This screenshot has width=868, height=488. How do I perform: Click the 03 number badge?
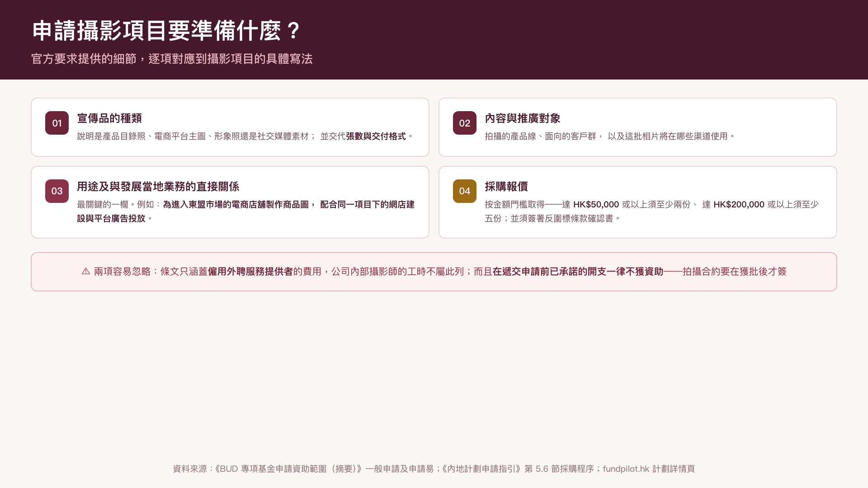coord(57,191)
